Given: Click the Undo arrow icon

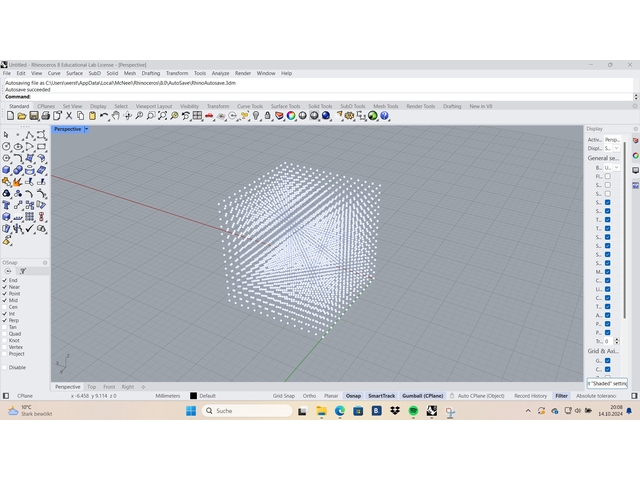Looking at the screenshot, I should 104,116.
